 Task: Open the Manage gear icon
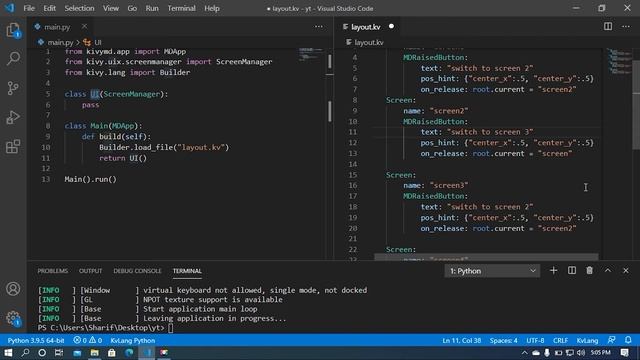13,318
